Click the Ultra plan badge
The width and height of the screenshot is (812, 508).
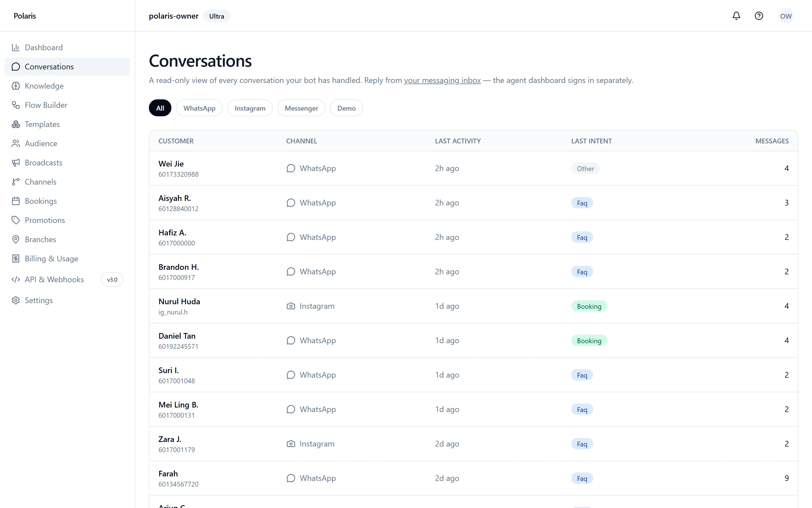[x=217, y=16]
